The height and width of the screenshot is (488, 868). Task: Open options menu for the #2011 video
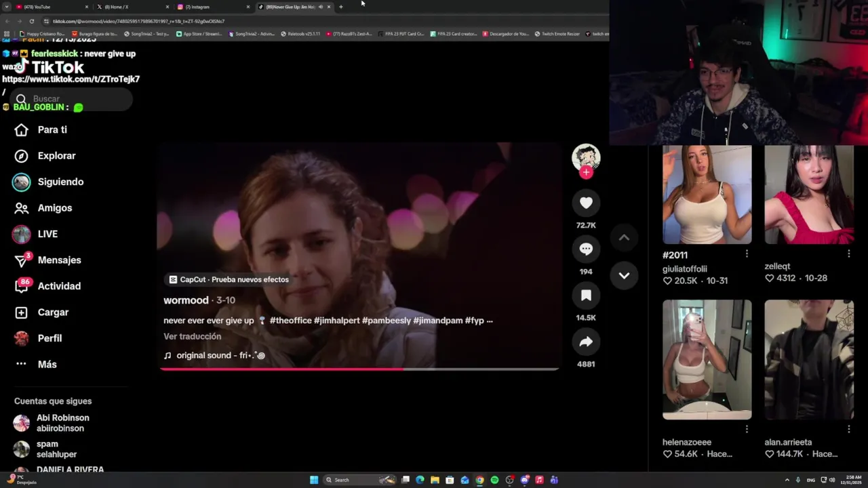point(747,253)
